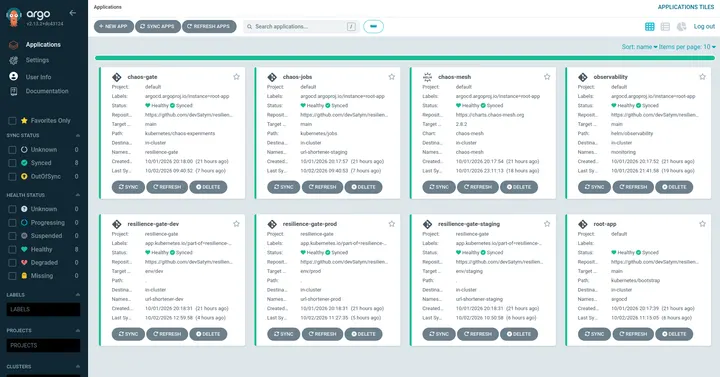Check the Unknown sync status filter
Screen dimensions: 720x377
coord(12,150)
